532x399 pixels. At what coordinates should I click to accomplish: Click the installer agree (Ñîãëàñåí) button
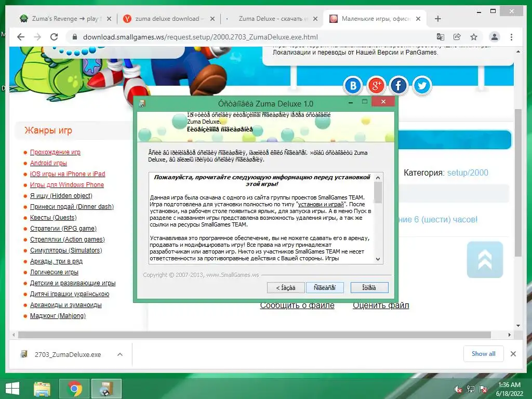click(x=325, y=288)
